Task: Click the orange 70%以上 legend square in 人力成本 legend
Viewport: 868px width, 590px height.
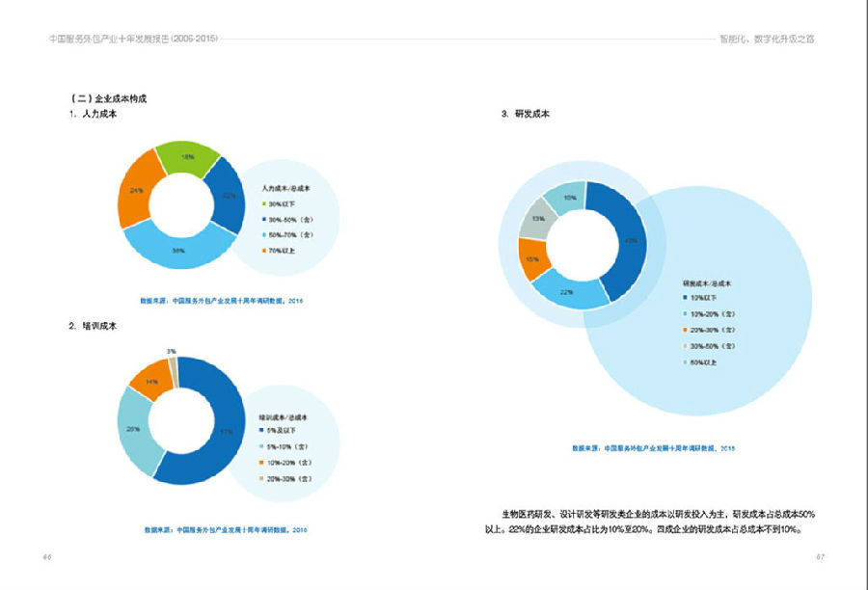Action: 263,251
